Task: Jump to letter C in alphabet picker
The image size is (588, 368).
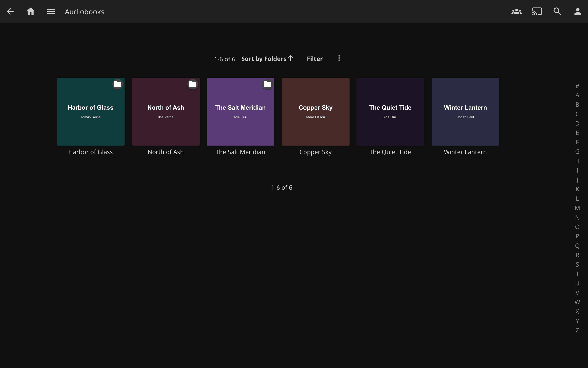Action: (577, 114)
